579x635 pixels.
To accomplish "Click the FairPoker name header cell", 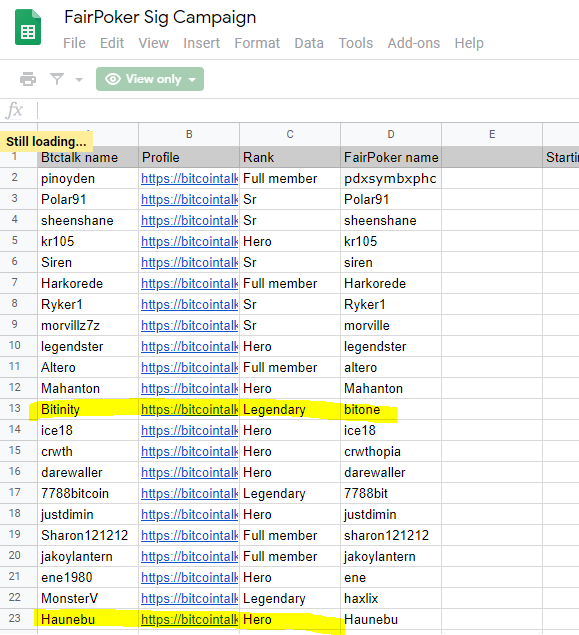I will pos(391,157).
